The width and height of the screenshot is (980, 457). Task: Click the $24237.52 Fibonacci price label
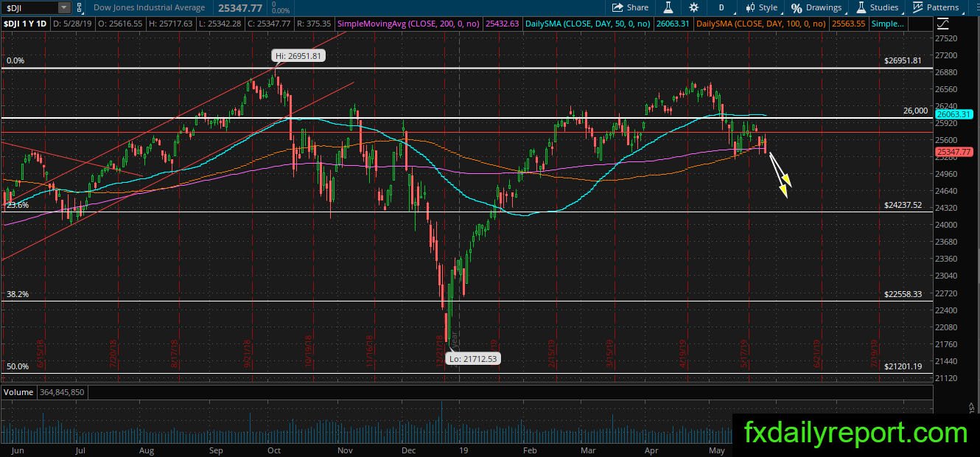click(x=903, y=206)
